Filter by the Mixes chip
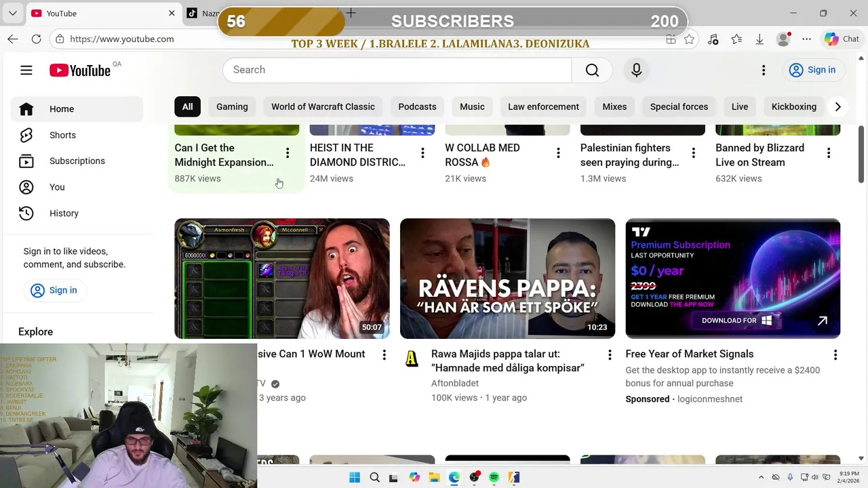This screenshot has height=488, width=868. tap(614, 106)
